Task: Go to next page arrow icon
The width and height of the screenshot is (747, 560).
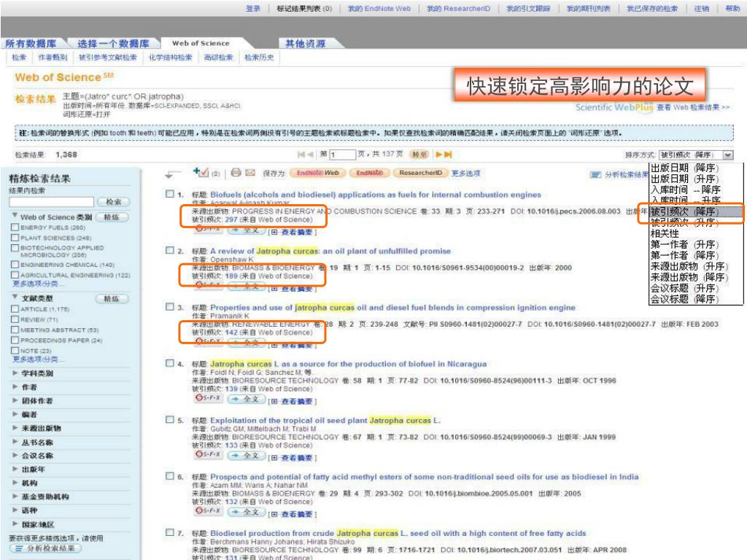Action: tap(438, 155)
